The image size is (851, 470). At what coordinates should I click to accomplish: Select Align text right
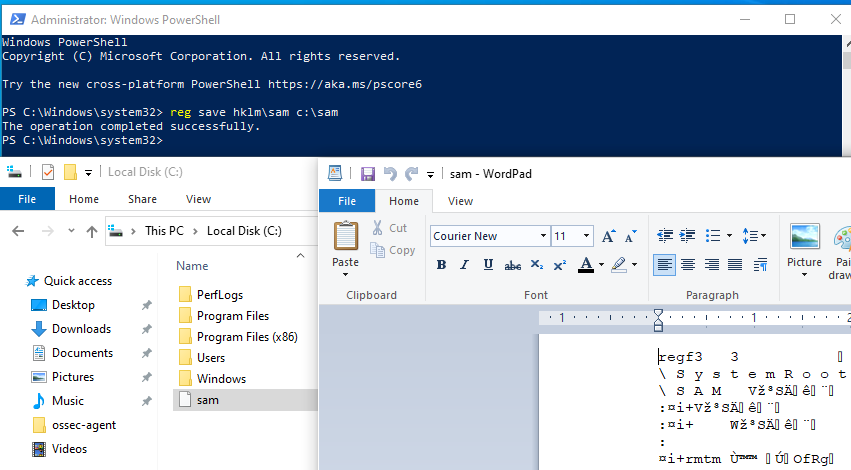coord(712,265)
